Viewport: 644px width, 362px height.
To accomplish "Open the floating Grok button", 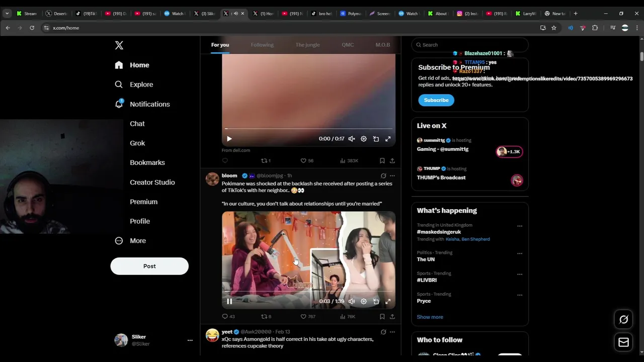I will 623,319.
